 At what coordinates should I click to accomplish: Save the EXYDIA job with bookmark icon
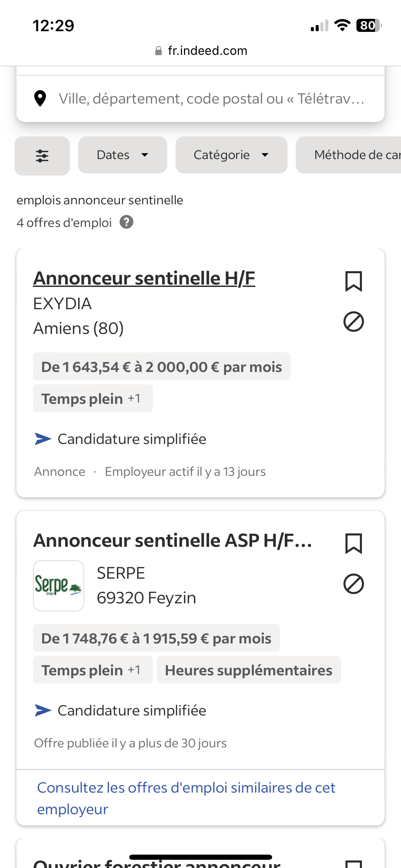(x=353, y=281)
